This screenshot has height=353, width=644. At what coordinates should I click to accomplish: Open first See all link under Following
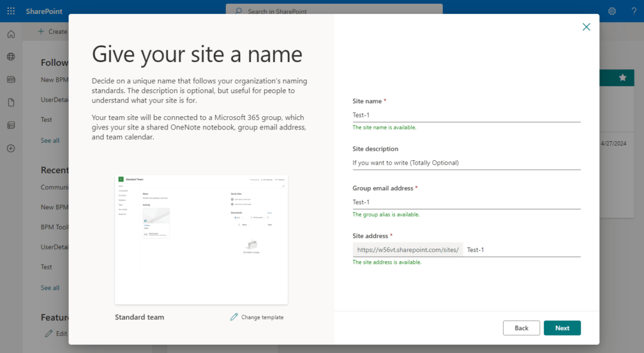50,140
